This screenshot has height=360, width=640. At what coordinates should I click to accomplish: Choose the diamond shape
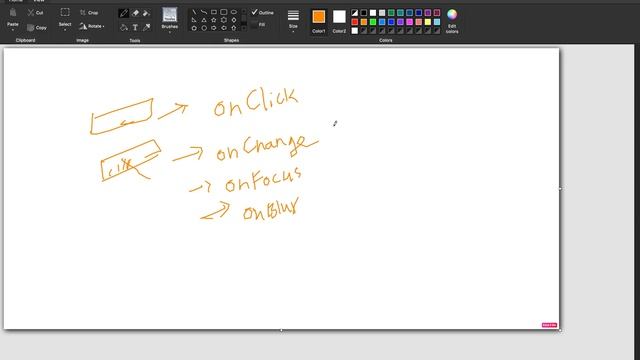[233, 20]
